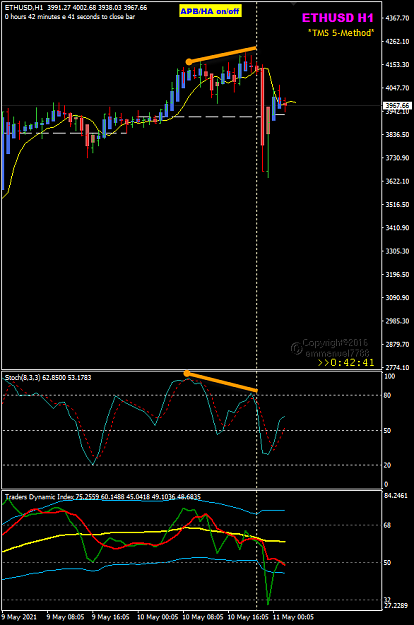
Task: Click the time axis label 9 May 08:05
Action: coord(65,617)
